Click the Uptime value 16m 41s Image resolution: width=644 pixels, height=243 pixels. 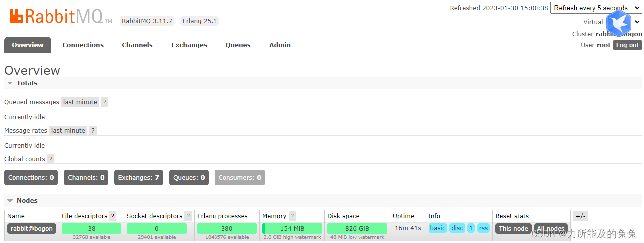[408, 228]
